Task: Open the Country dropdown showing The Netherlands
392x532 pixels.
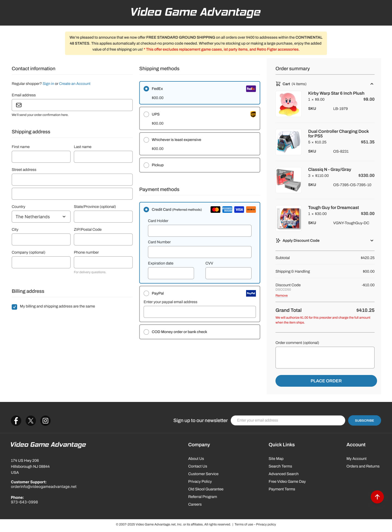Action: (41, 217)
